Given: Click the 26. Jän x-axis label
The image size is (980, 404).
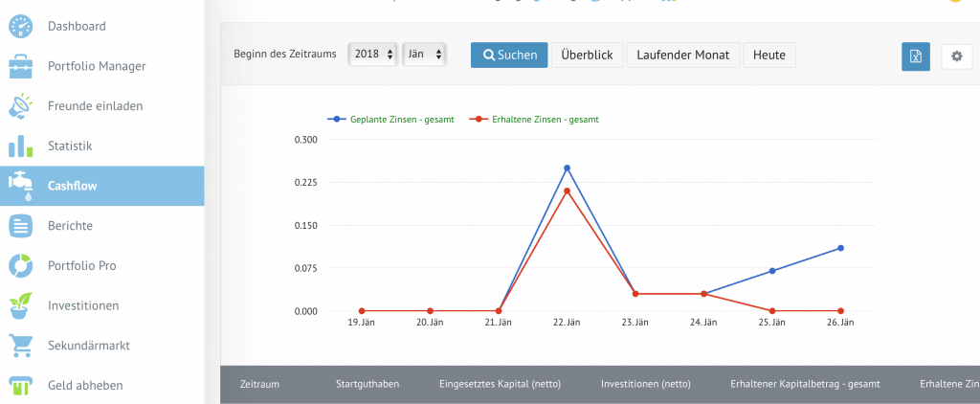Looking at the screenshot, I should pyautogui.click(x=840, y=323).
